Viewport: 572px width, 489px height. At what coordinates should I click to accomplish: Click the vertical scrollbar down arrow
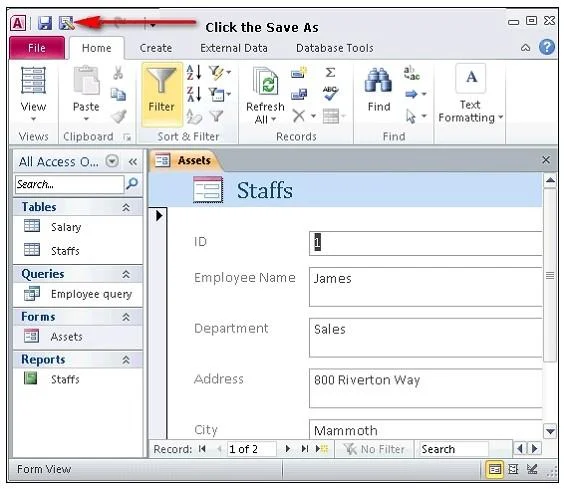coord(550,431)
